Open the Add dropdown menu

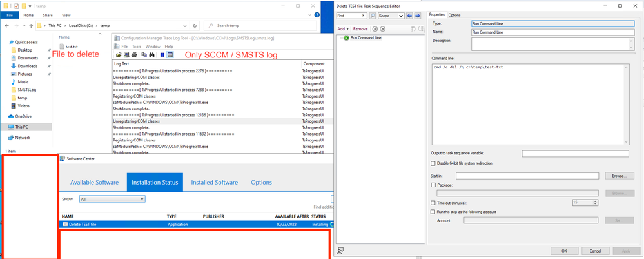(342, 29)
